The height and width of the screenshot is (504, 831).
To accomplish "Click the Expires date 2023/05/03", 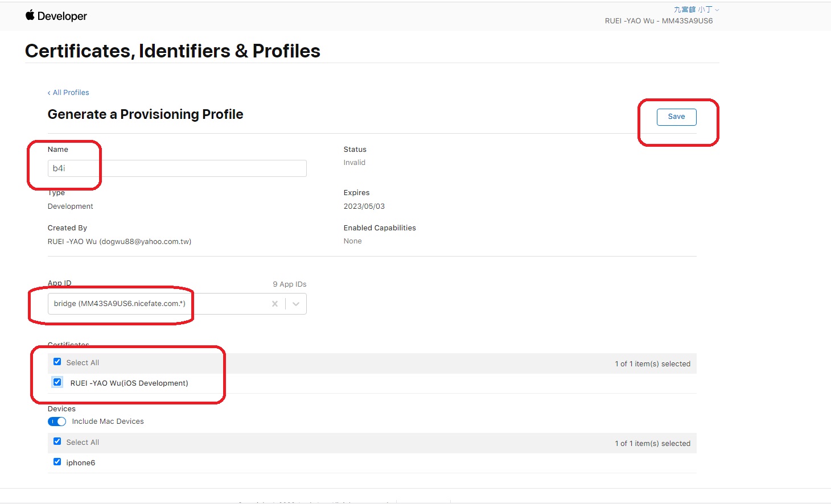I will 364,206.
